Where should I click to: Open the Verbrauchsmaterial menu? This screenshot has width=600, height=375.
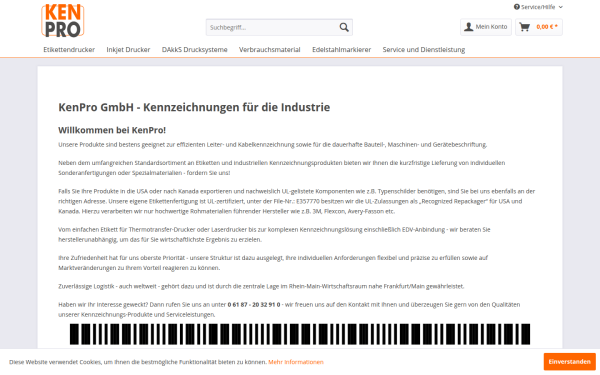pos(270,49)
